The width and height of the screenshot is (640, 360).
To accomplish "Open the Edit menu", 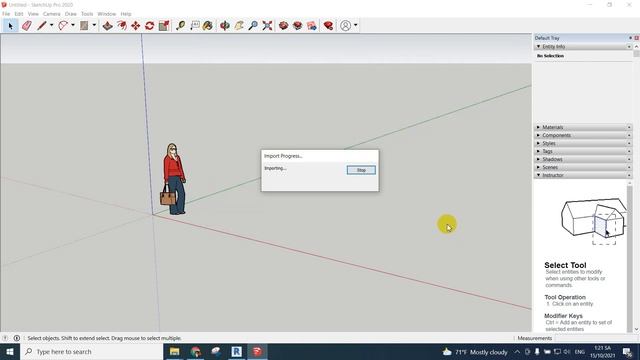I will pyautogui.click(x=19, y=14).
